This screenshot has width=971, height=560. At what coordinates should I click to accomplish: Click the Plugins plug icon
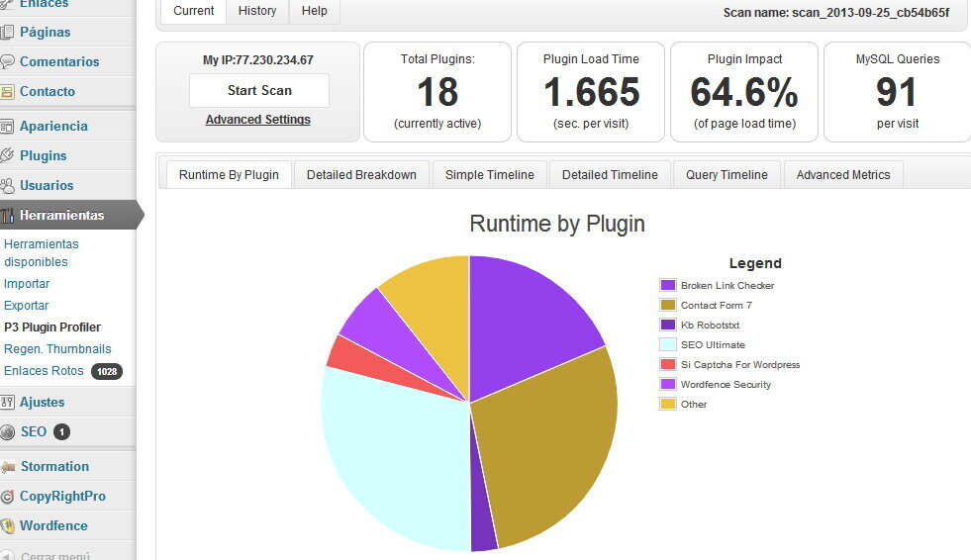7,155
